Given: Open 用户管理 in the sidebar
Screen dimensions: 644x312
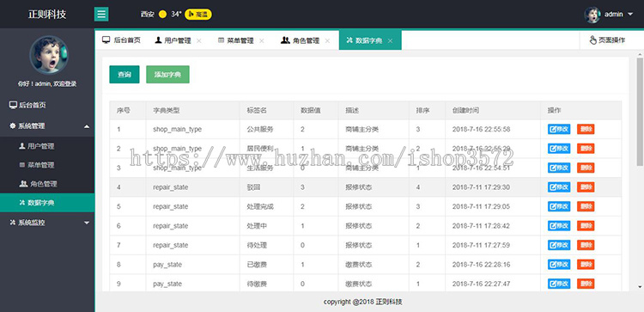Looking at the screenshot, I should point(47,146).
